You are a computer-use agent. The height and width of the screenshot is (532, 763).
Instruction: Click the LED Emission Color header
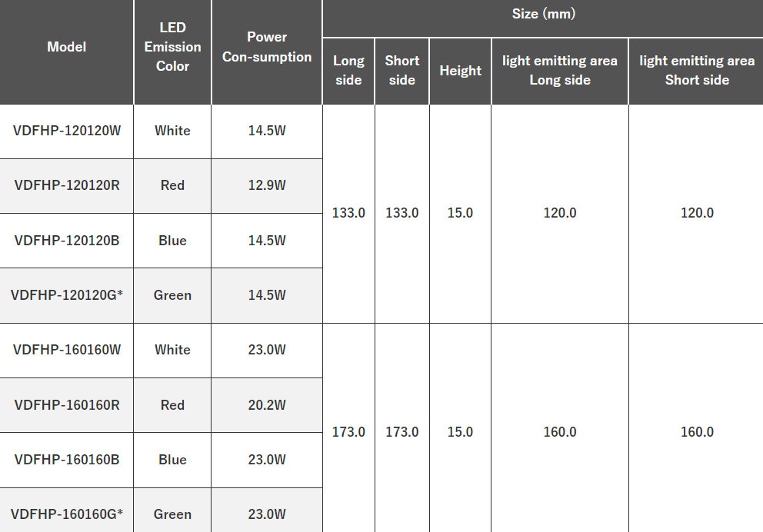click(172, 47)
